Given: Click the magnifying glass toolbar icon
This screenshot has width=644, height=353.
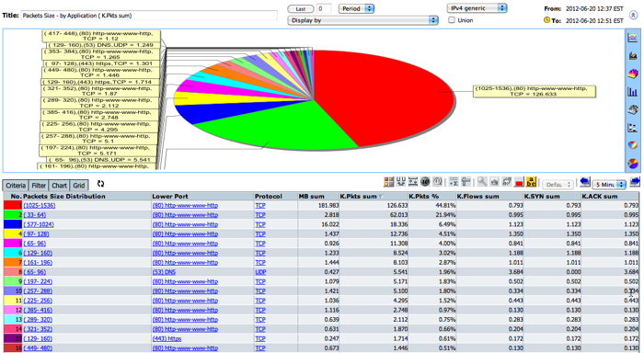Looking at the screenshot, I should 482,181.
